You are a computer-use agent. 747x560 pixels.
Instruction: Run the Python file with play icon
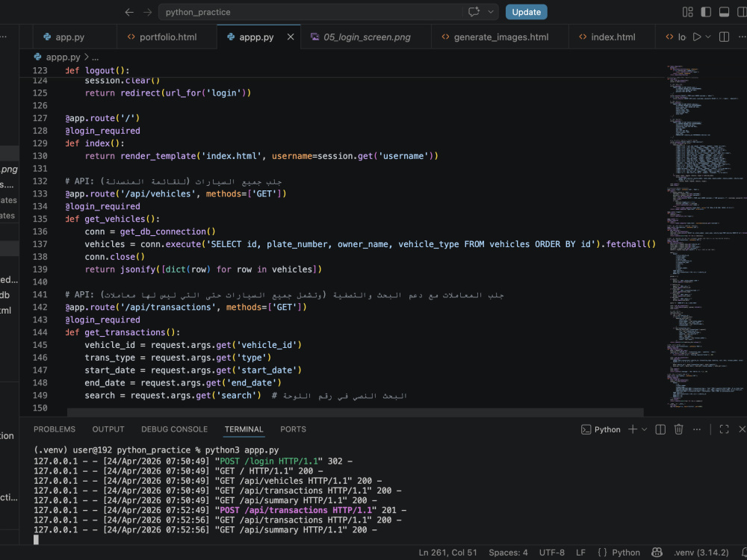696,37
